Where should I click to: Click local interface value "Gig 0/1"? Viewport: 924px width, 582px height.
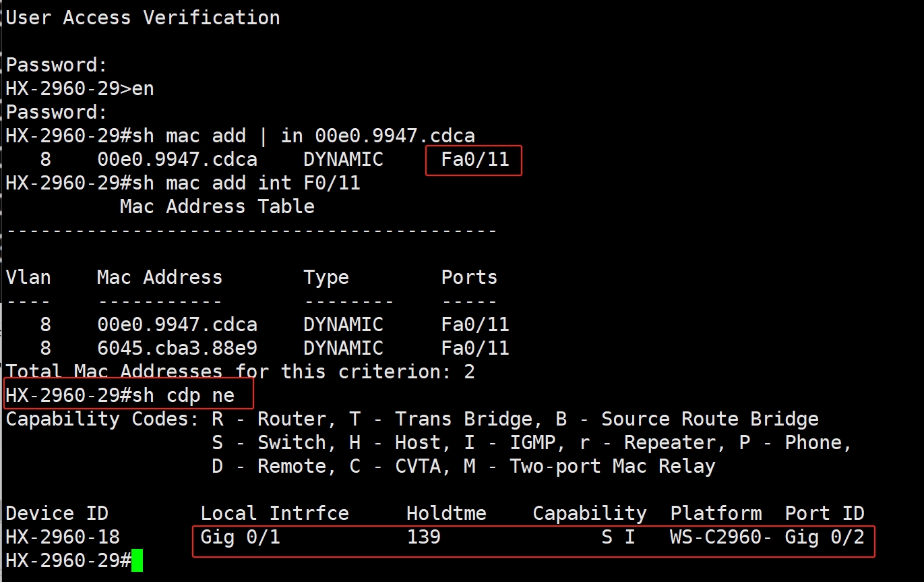click(240, 537)
